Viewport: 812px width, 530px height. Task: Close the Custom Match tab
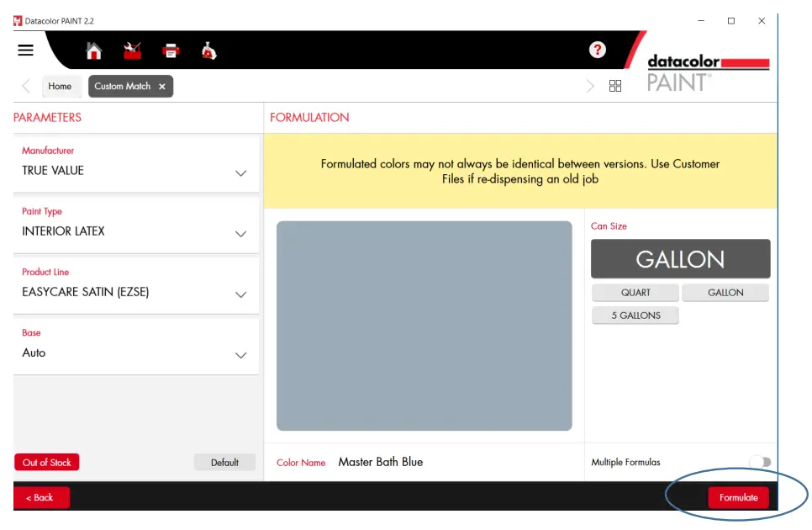click(x=162, y=87)
